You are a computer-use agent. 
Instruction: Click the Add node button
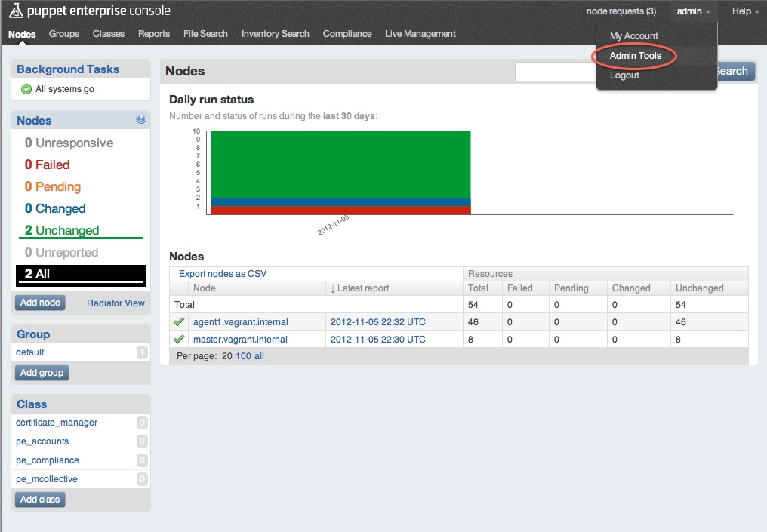pos(40,303)
